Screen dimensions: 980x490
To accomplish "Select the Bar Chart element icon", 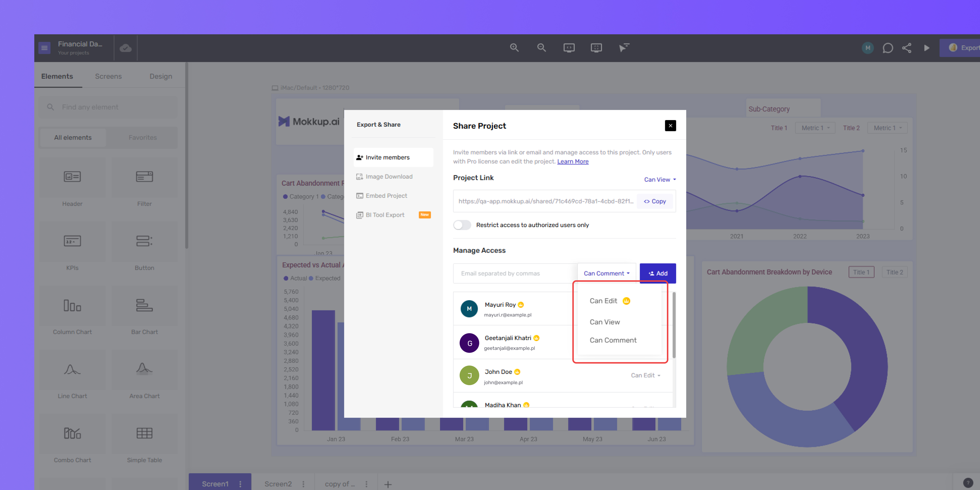I will click(x=145, y=306).
